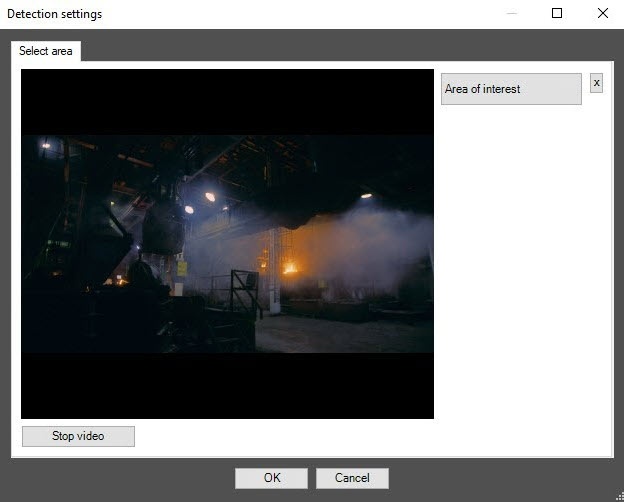Minimize the Detection settings window
The width and height of the screenshot is (624, 502).
coord(512,14)
